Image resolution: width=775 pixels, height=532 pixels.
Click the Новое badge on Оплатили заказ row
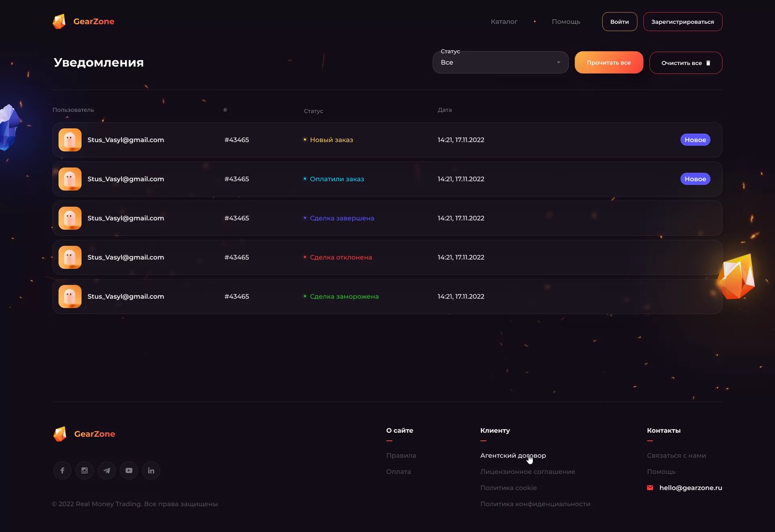[695, 179]
